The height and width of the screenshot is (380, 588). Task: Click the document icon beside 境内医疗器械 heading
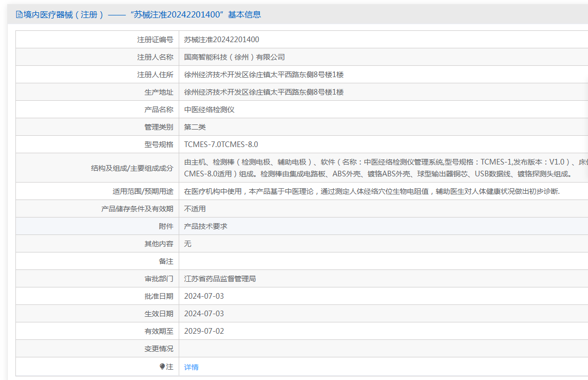tap(19, 14)
